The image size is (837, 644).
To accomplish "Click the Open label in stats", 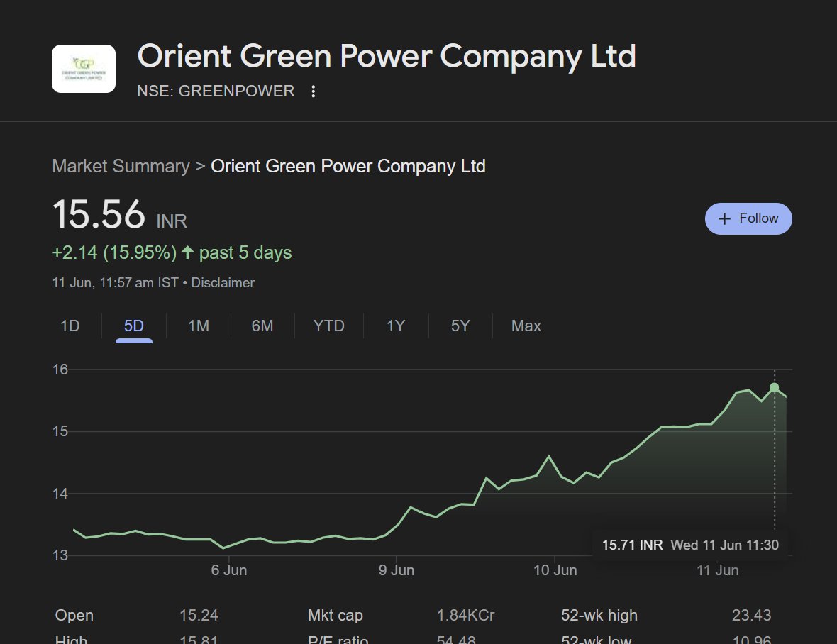I will pos(74,615).
